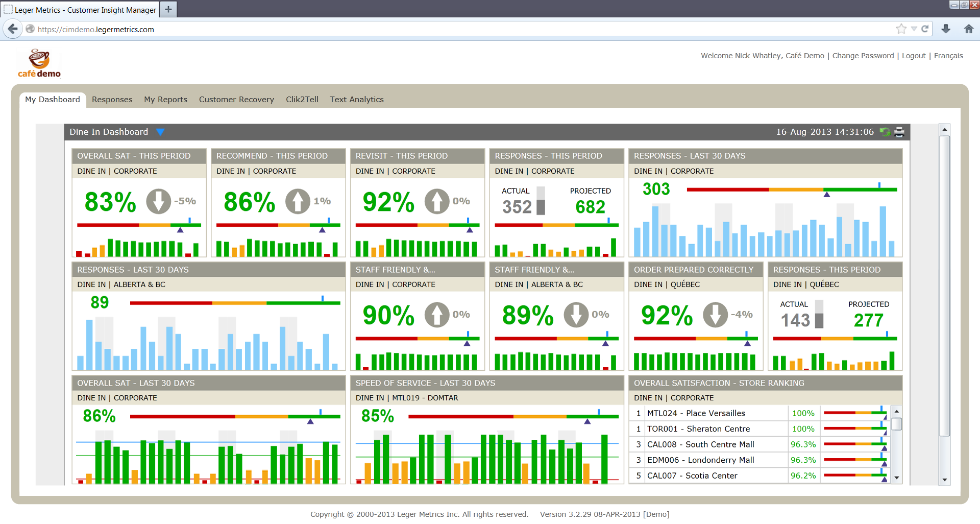Open the address bar history dropdown arrow

pyautogui.click(x=914, y=29)
